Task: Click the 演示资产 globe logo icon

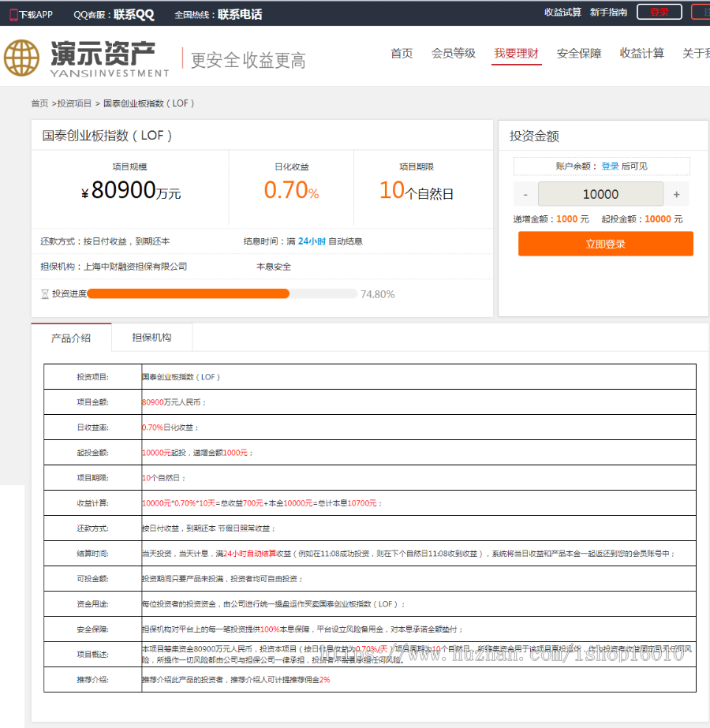Action: pos(23,58)
